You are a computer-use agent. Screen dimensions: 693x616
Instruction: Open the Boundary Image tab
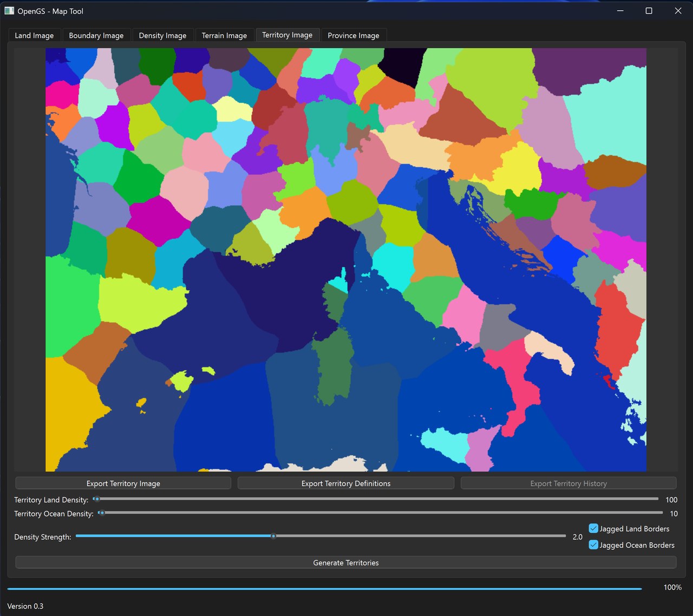click(96, 35)
